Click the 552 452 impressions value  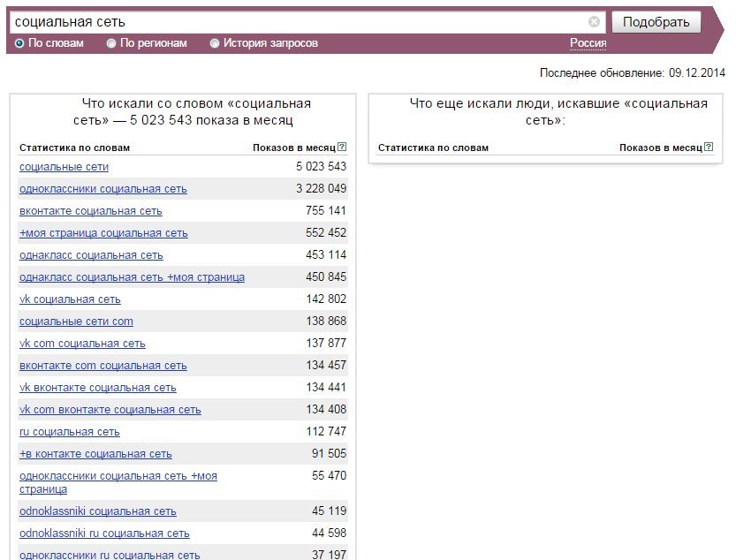tap(326, 232)
